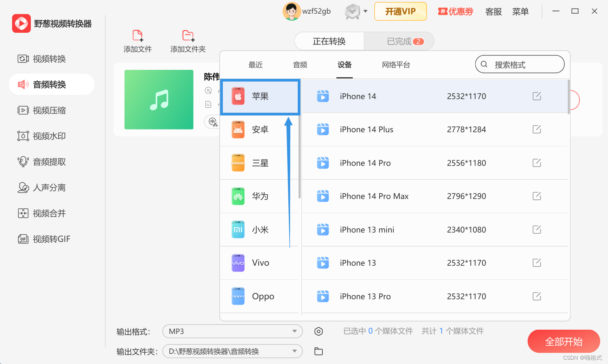Click the Add File icon
This screenshot has height=364, width=608.
coord(138,36)
